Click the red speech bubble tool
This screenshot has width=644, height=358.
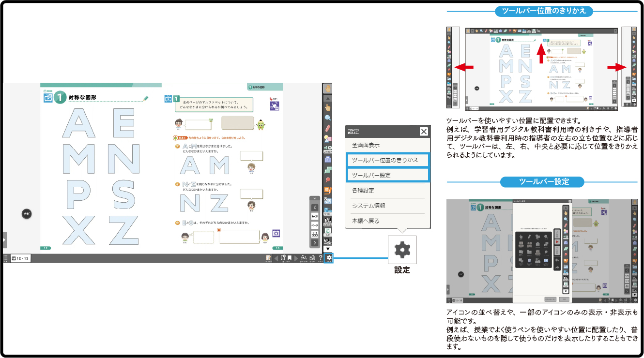[328, 180]
